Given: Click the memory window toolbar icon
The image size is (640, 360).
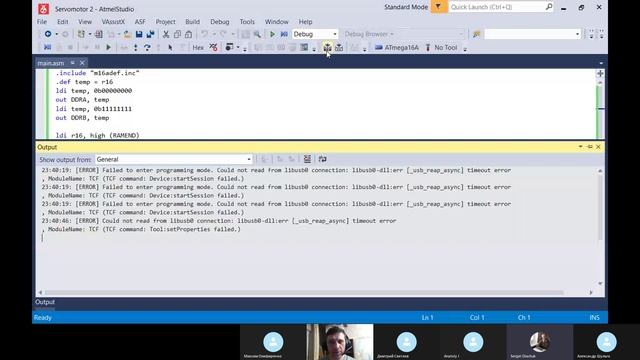Looking at the screenshot, I should click(x=304, y=48).
